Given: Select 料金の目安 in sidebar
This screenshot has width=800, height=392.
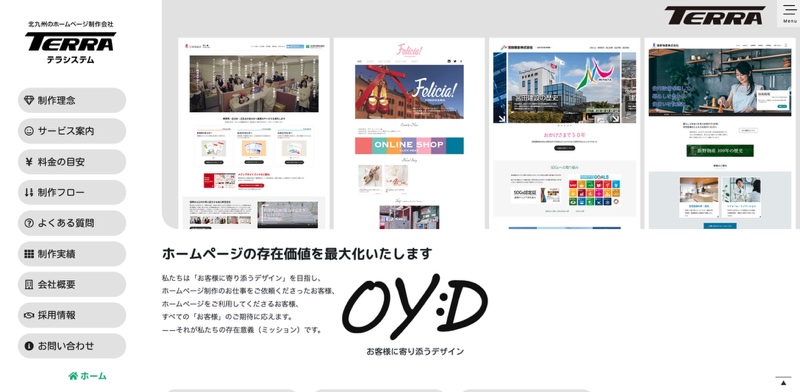Looking at the screenshot, I should pyautogui.click(x=72, y=162).
